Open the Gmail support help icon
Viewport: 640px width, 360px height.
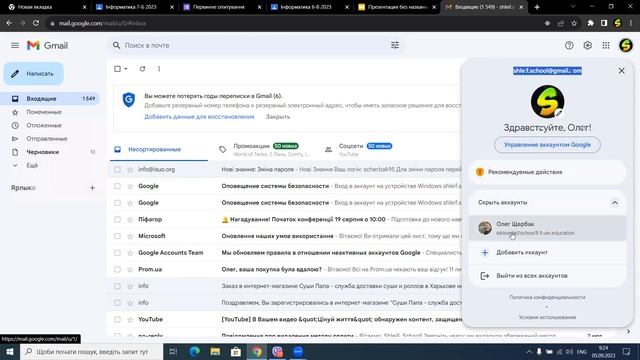(569, 45)
